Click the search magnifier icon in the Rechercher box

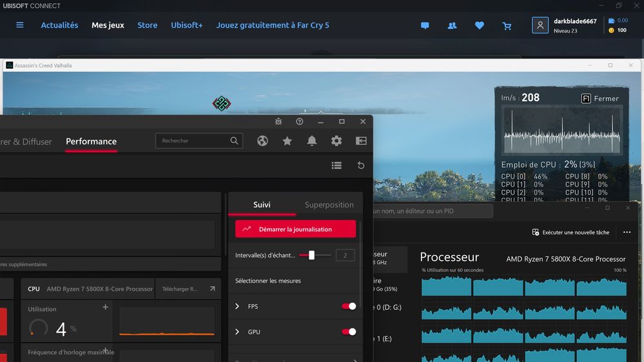[x=234, y=141]
